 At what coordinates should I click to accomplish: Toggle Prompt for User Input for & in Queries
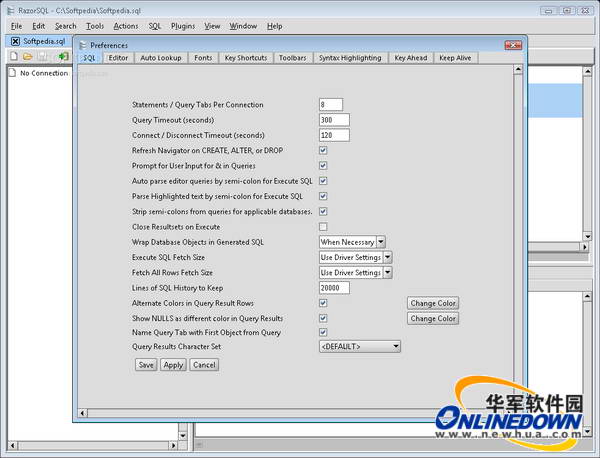323,166
